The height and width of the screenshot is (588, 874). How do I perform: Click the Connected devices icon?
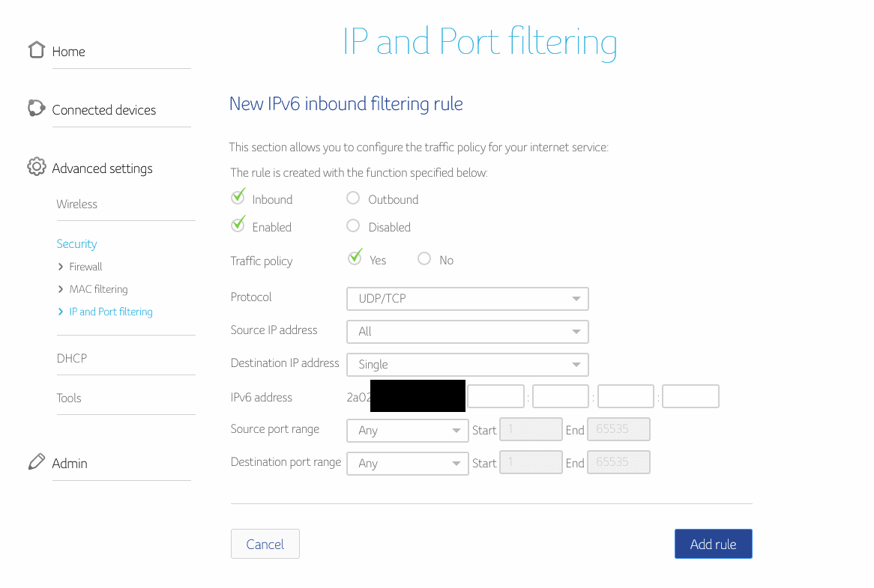(36, 109)
